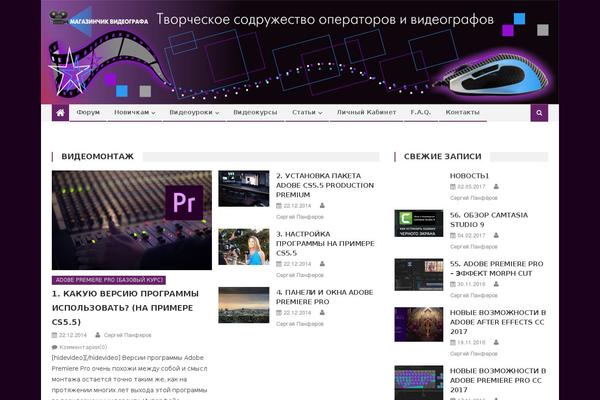Screen dimensions: 600x400
Task: Click author Сергей Панферов under Новость1
Action: point(474,198)
